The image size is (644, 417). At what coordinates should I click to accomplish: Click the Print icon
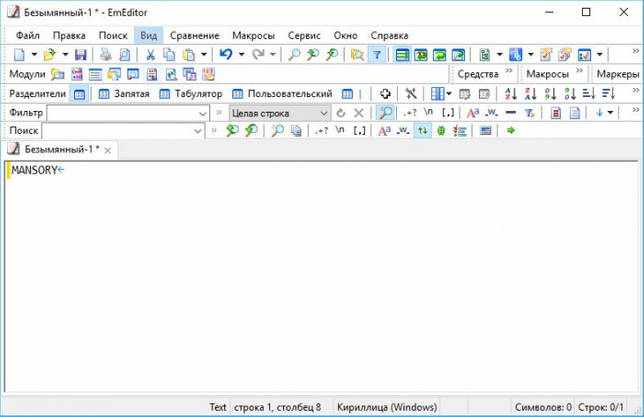(x=106, y=55)
